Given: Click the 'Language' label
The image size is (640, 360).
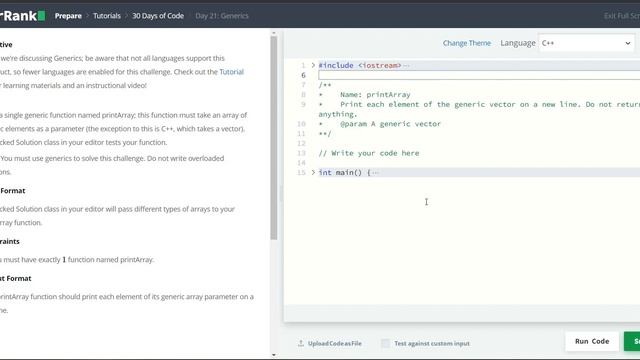Looking at the screenshot, I should [518, 43].
